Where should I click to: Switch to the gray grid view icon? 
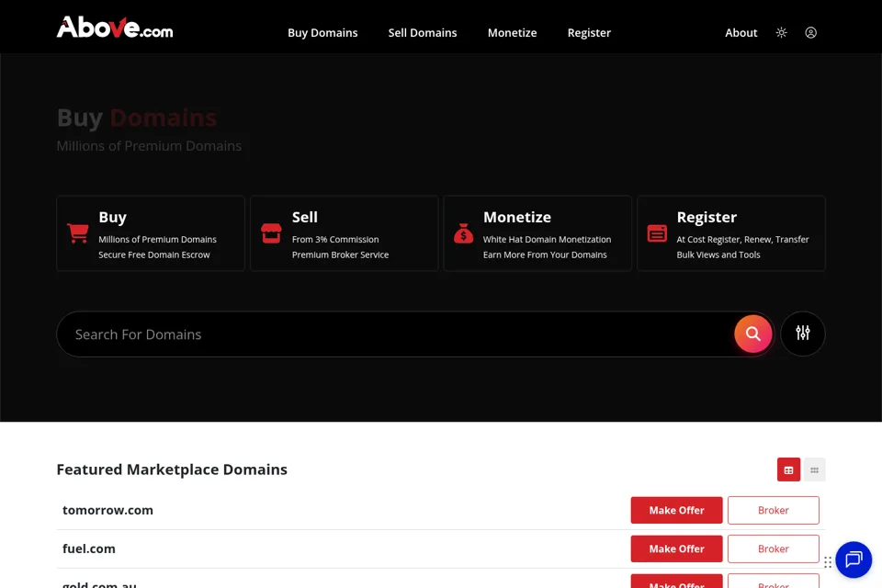(815, 469)
